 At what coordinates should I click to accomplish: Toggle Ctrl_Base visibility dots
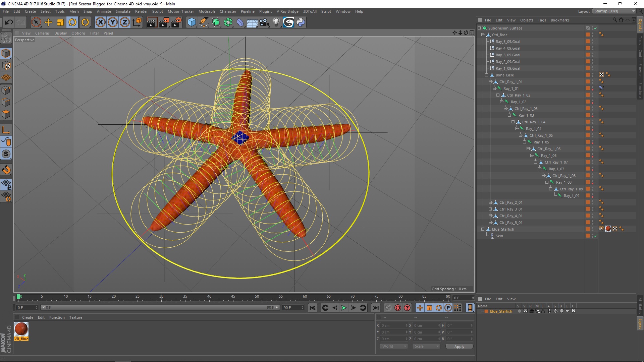592,35
